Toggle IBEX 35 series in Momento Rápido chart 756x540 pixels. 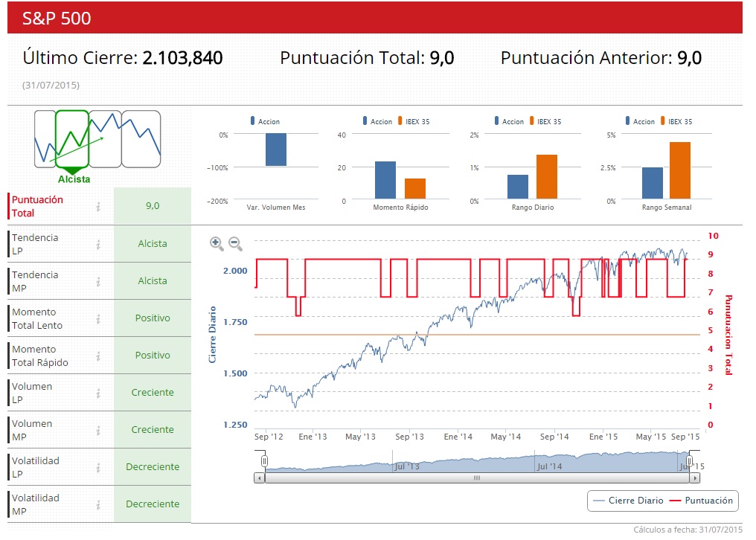pos(414,121)
